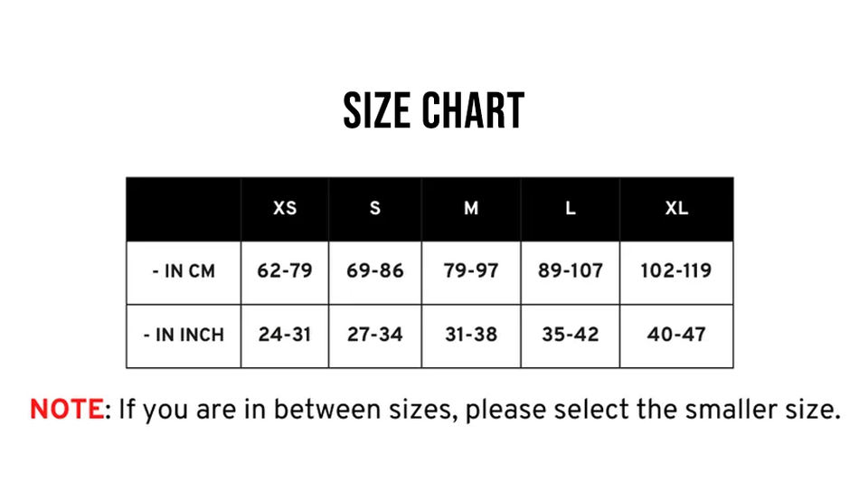Click the 27-34 inch cell
This screenshot has height=501, width=868.
pos(375,335)
